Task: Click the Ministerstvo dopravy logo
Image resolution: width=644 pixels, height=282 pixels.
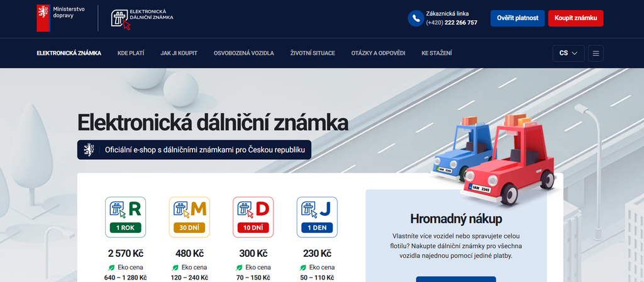Action: point(61,18)
